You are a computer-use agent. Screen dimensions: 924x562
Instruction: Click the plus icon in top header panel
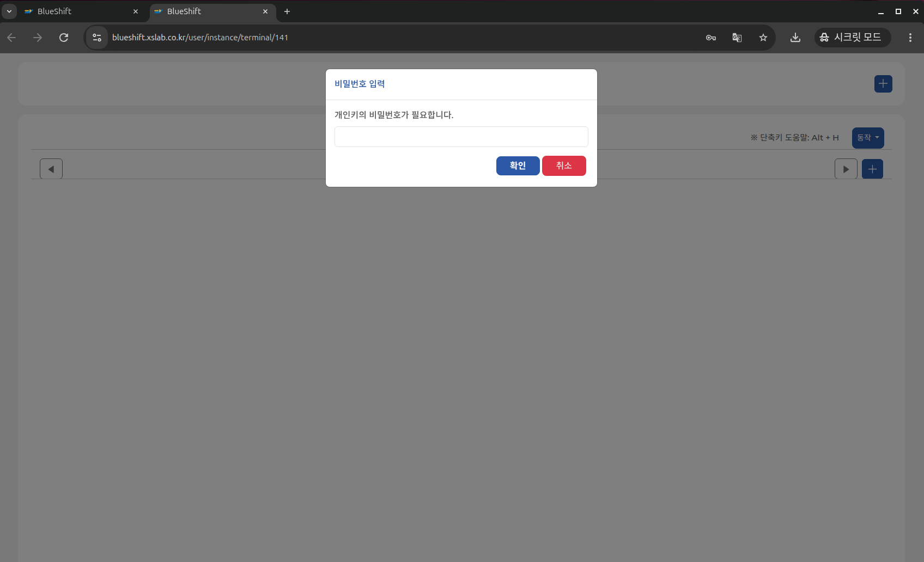[883, 84]
